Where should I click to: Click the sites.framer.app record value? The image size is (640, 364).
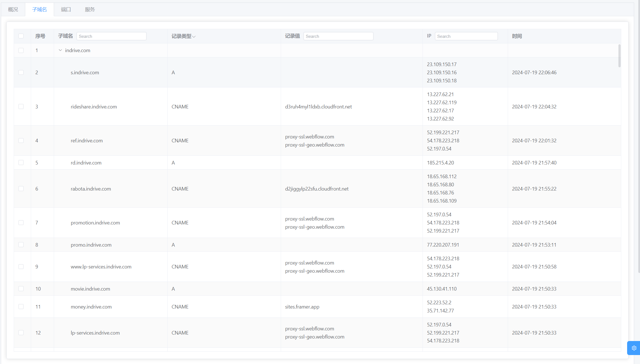coord(302,307)
